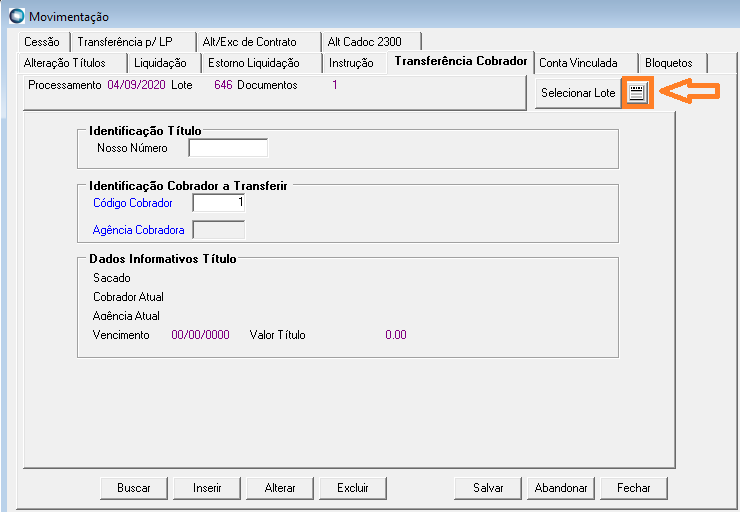Image resolution: width=740 pixels, height=512 pixels.
Task: Click the Inserir button
Action: click(x=207, y=488)
